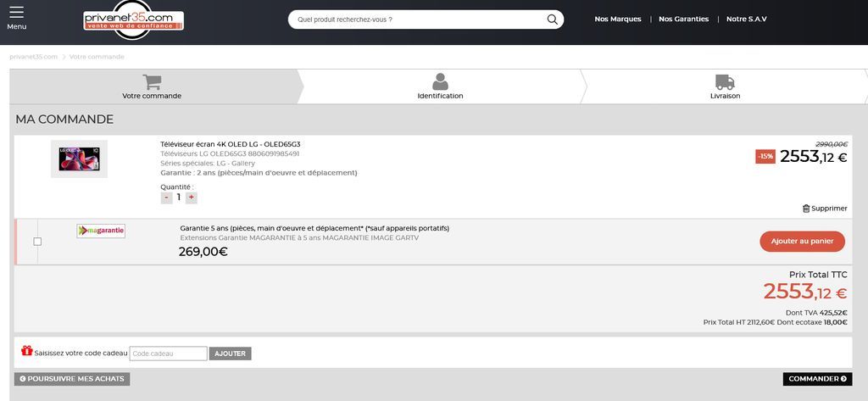Click the warranty price 269,00€
868x401 pixels.
[x=203, y=252]
